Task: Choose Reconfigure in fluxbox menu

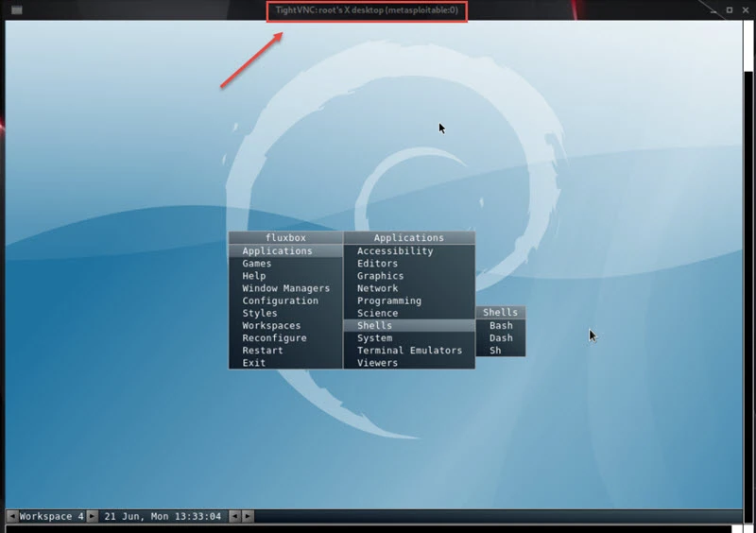Action: 285,338
